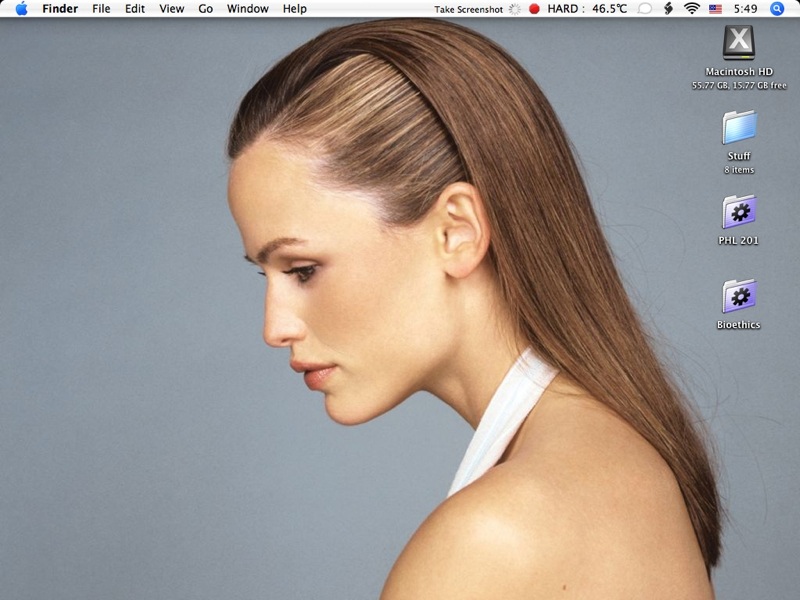Open the File menu
The image size is (800, 600).
[101, 9]
